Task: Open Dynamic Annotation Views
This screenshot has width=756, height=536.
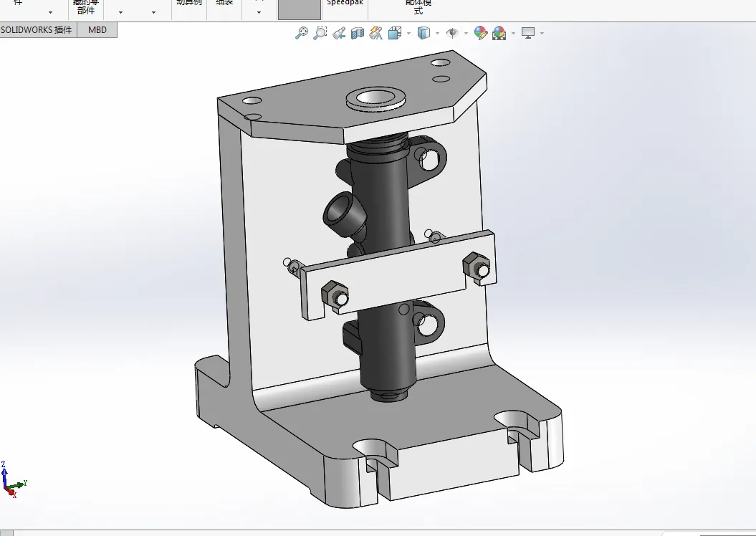Action: click(x=376, y=33)
